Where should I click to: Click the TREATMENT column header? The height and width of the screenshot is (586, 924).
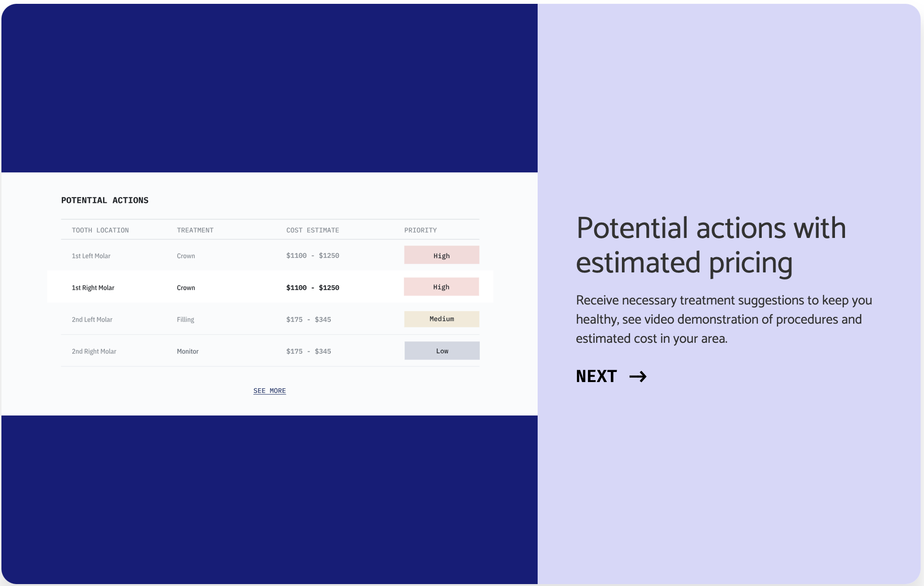point(195,230)
